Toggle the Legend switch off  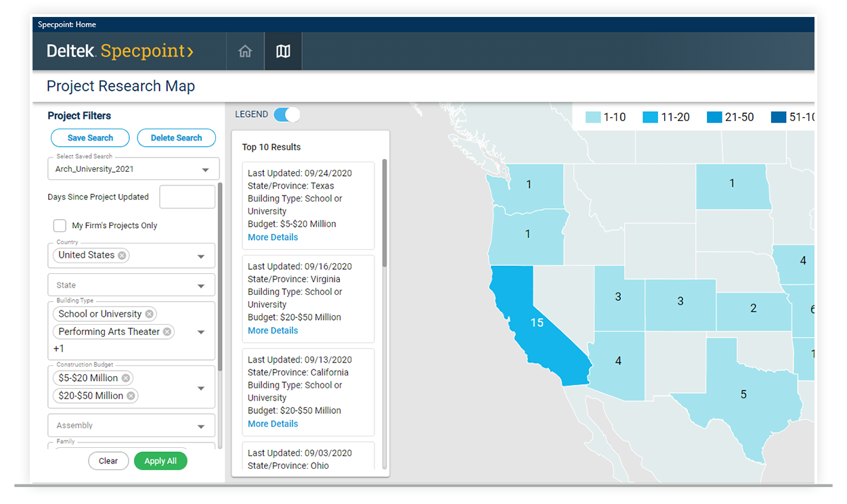click(x=286, y=114)
